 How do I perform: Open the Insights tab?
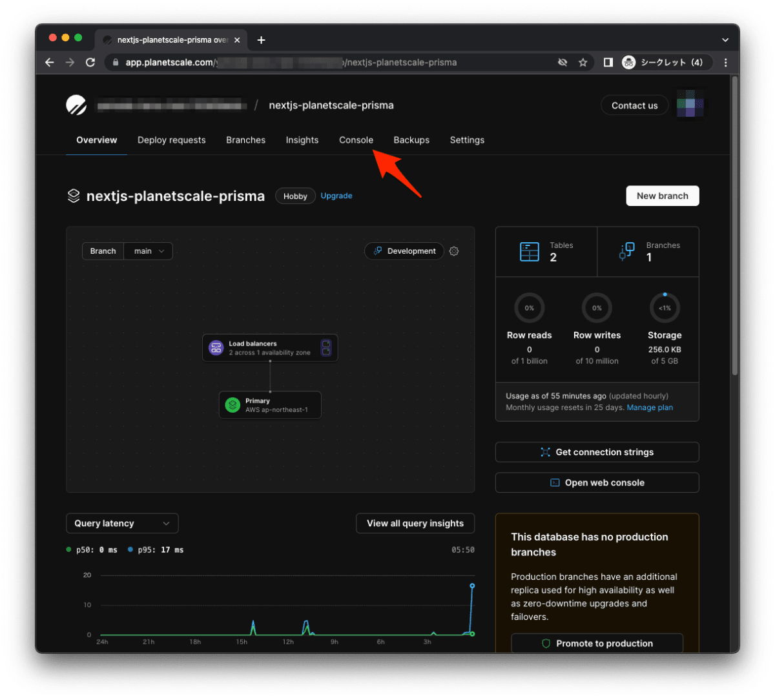[302, 140]
